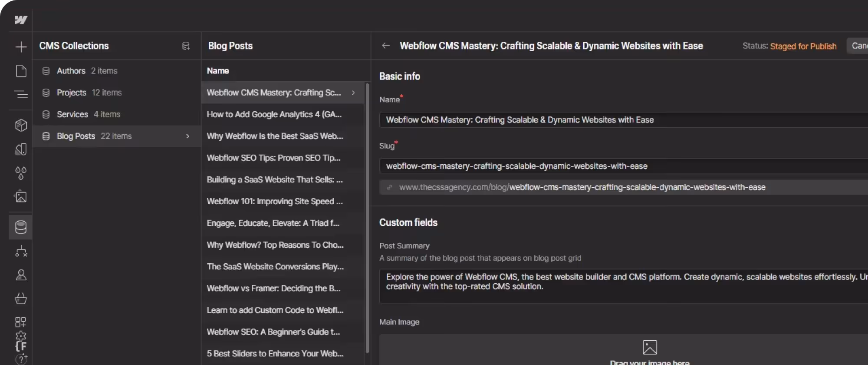Go back with the left arrow icon
The width and height of the screenshot is (868, 365).
click(385, 46)
